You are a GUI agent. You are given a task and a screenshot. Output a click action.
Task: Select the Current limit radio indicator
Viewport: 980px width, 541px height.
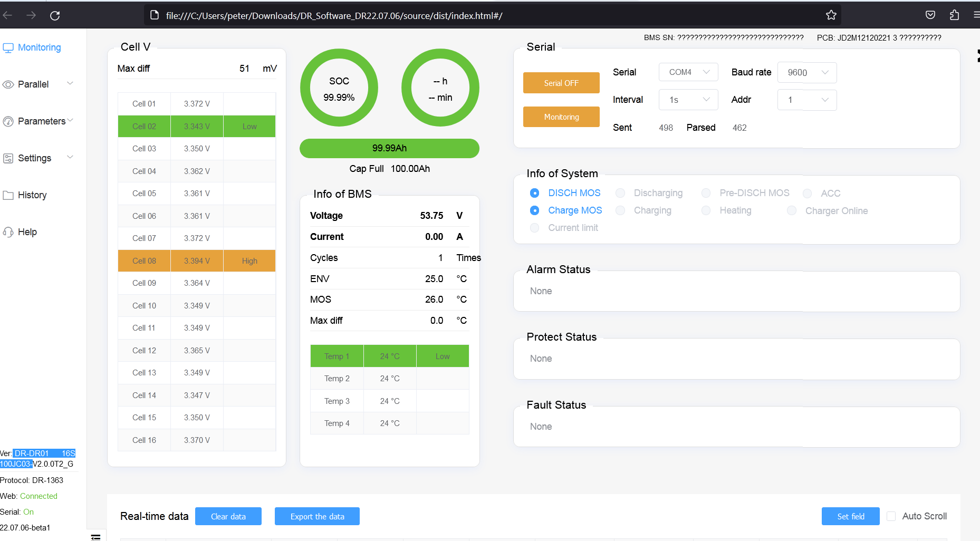[534, 228]
